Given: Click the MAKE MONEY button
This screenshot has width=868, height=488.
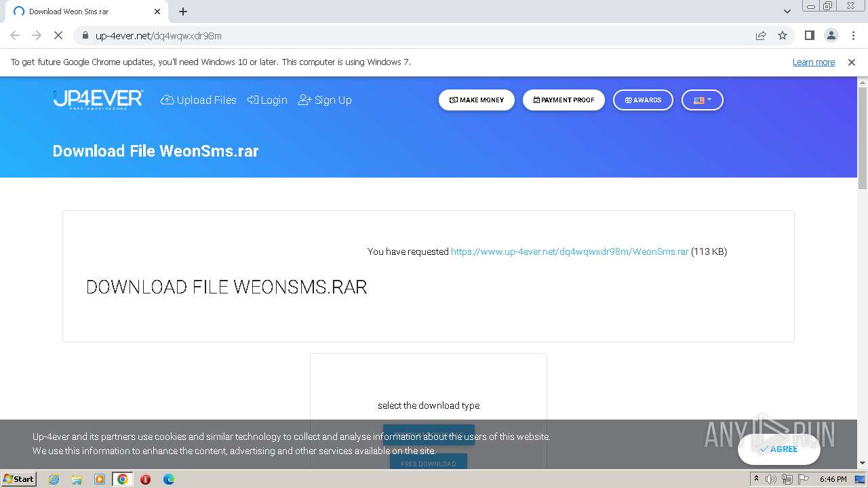Looking at the screenshot, I should pos(477,100).
